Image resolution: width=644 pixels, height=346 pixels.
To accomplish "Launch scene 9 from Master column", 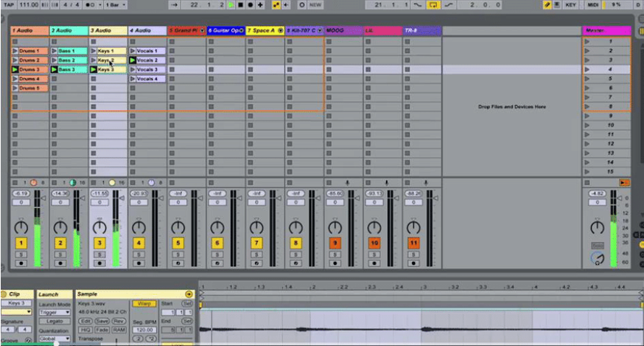I will (587, 116).
